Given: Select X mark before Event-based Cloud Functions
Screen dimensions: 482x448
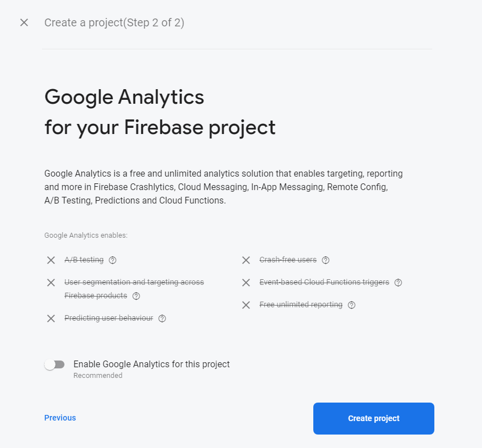Looking at the screenshot, I should (246, 283).
